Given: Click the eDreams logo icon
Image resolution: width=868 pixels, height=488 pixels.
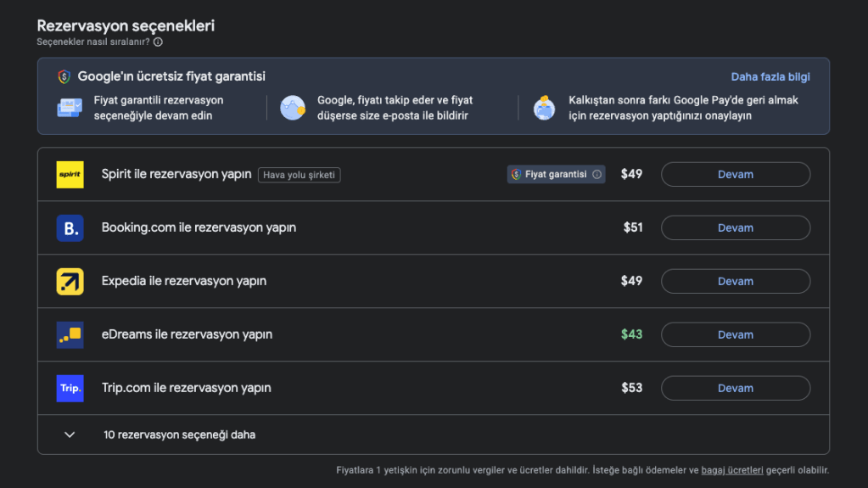Looking at the screenshot, I should pos(70,335).
